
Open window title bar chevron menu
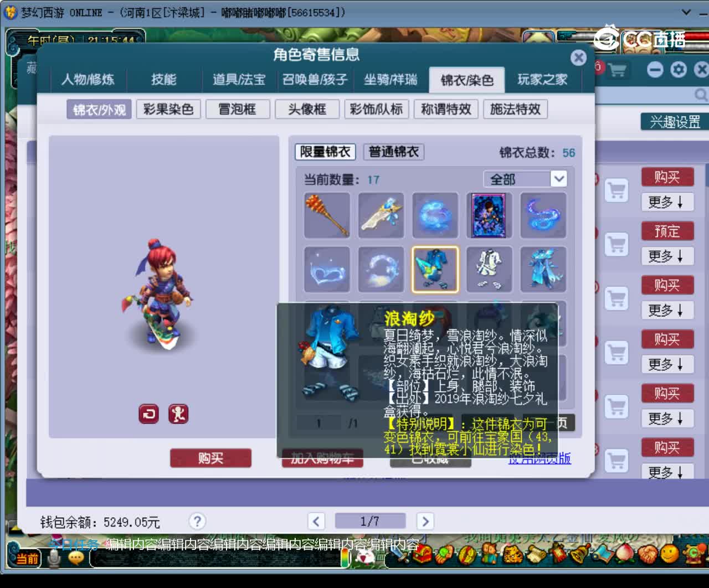point(686,12)
